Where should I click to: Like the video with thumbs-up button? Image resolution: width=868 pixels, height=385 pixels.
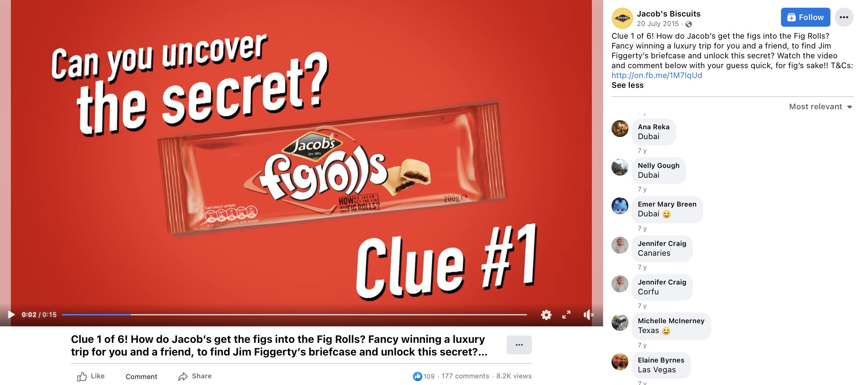[x=91, y=376]
